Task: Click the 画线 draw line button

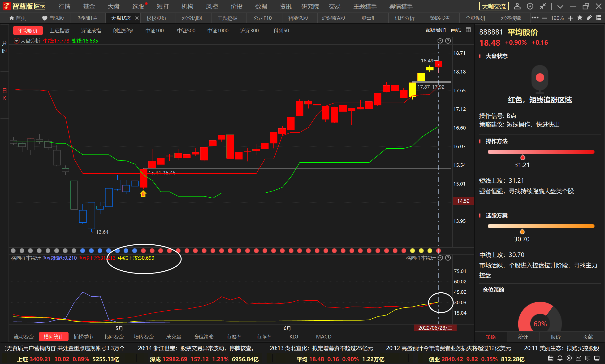Action: click(x=456, y=30)
